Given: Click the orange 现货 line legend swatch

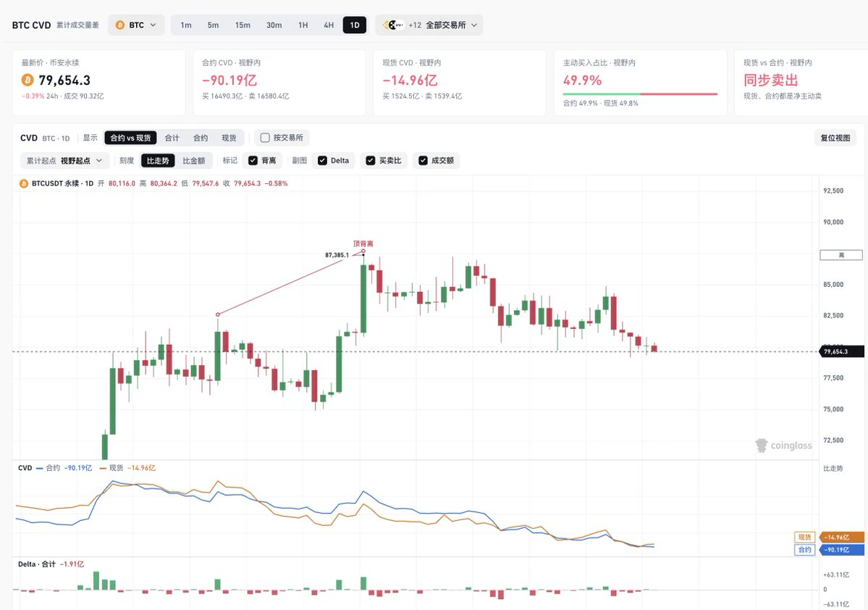Looking at the screenshot, I should [103, 468].
